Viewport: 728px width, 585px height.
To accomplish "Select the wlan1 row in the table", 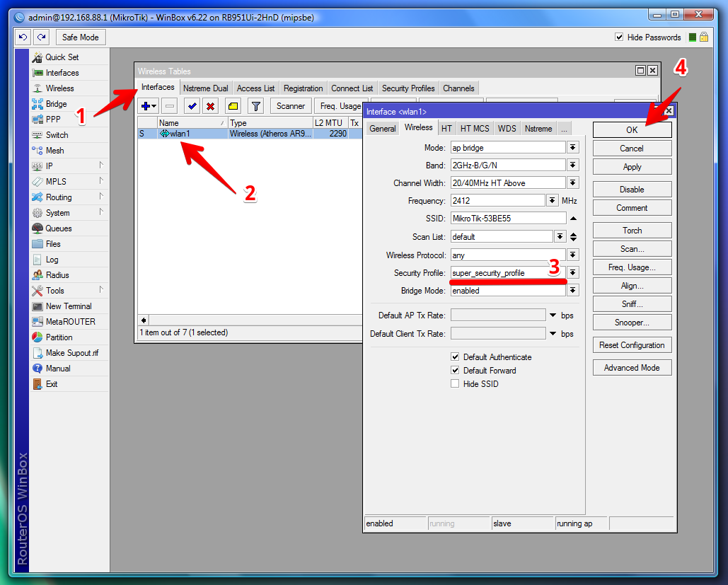I will (x=250, y=134).
